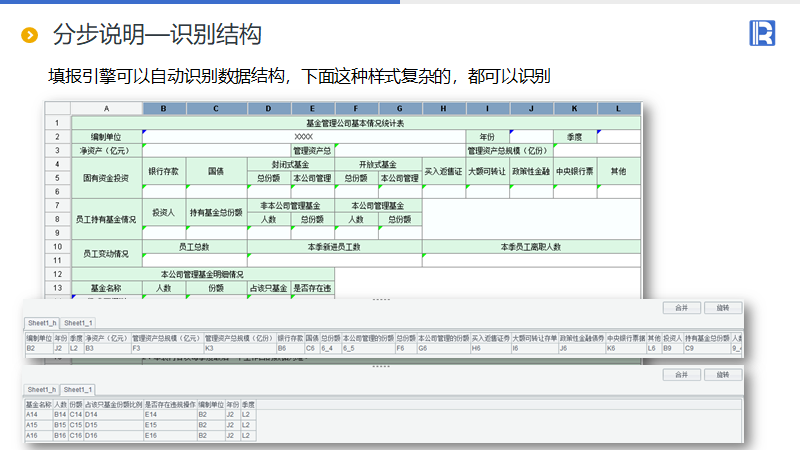Click the orange chevron bullet beside the title

coord(30,36)
